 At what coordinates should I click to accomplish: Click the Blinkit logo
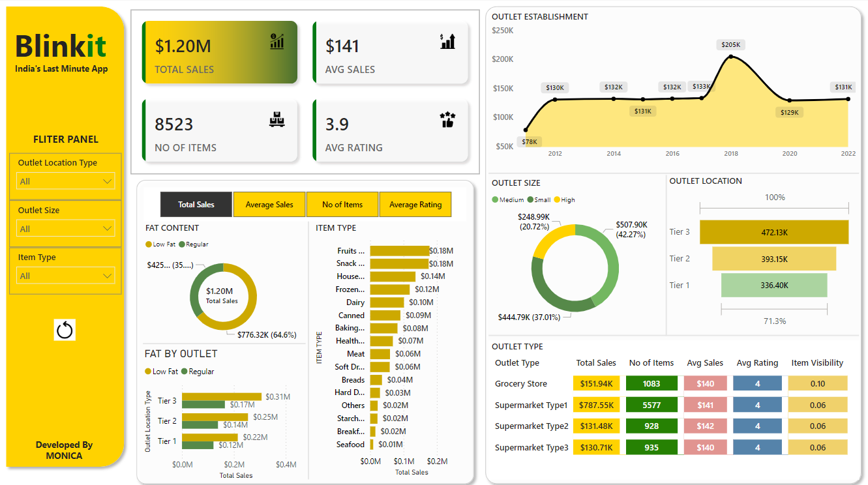pos(61,46)
